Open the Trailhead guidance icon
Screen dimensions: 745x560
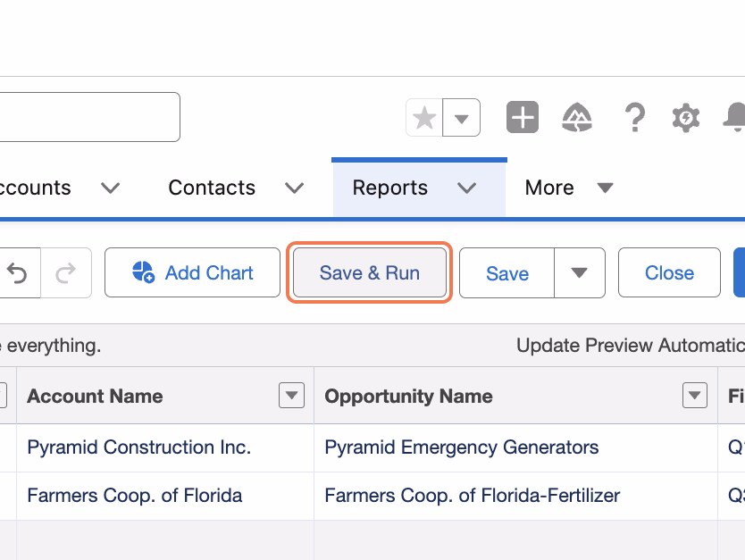(577, 117)
